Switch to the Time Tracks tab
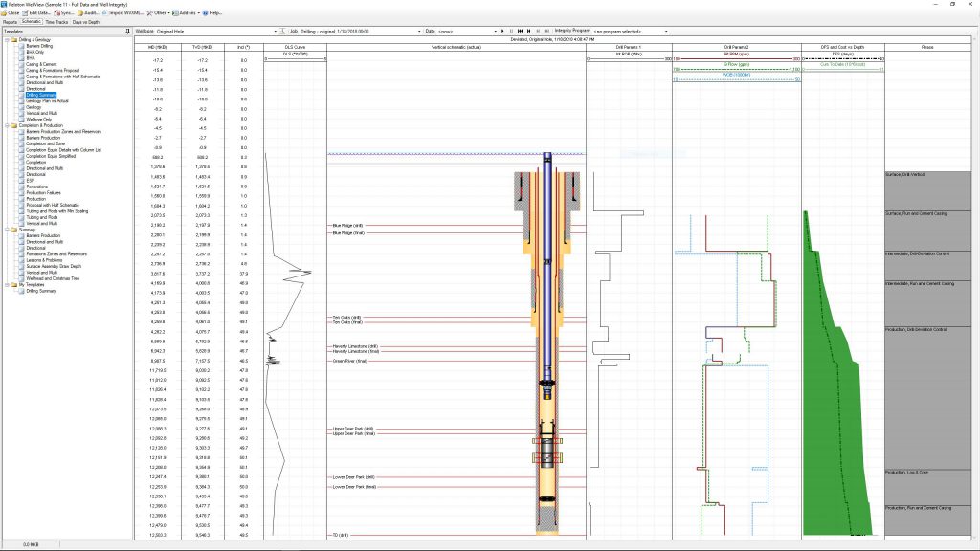 56,21
